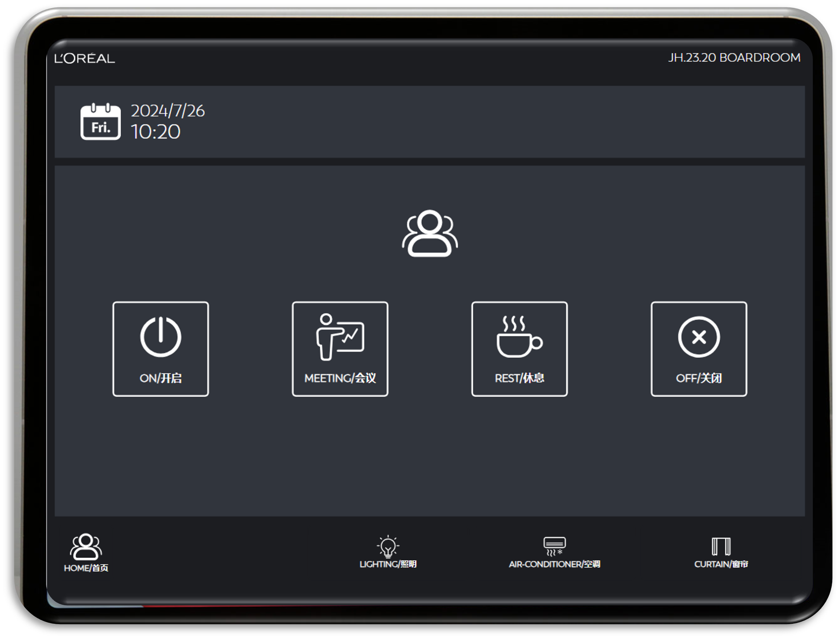This screenshot has height=639, width=840.
Task: Open the AIR-CONDITIONER/空调 tab label
Action: click(x=554, y=564)
